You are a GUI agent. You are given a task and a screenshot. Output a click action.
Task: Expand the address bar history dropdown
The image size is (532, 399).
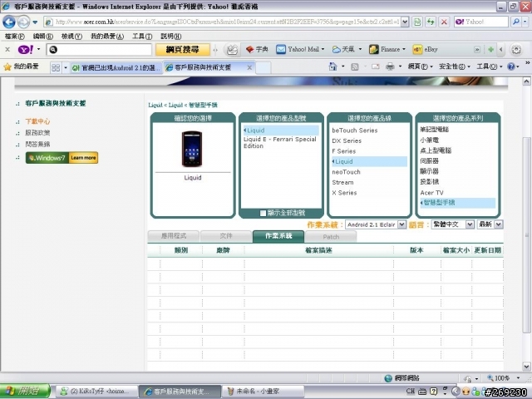[x=405, y=22]
